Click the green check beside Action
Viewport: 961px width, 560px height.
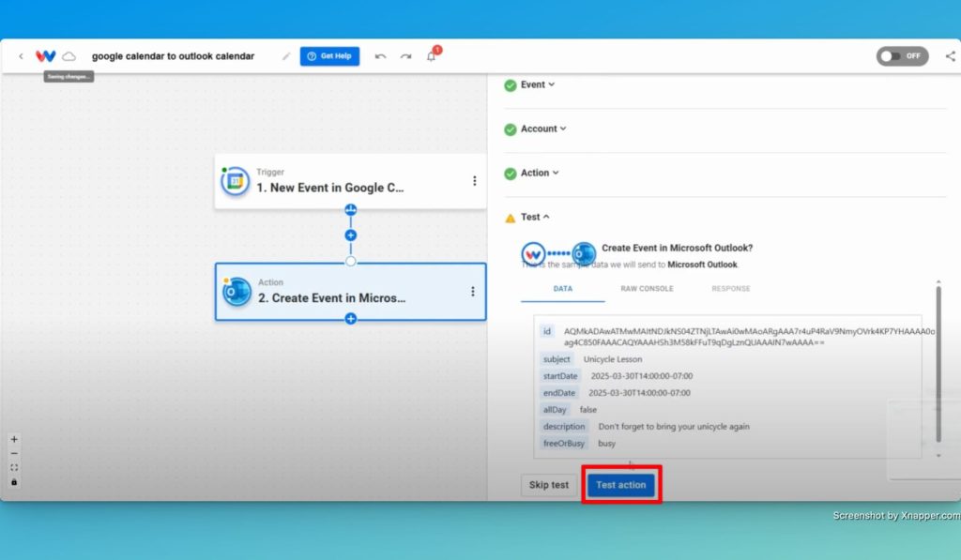[x=510, y=174]
